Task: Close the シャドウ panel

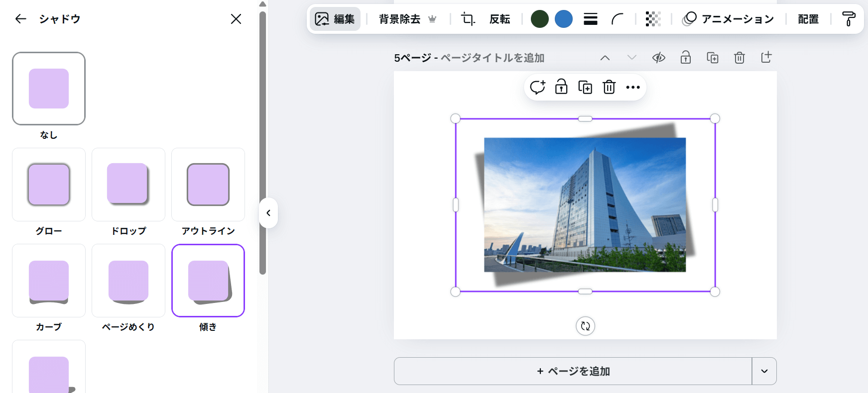Action: coord(236,19)
